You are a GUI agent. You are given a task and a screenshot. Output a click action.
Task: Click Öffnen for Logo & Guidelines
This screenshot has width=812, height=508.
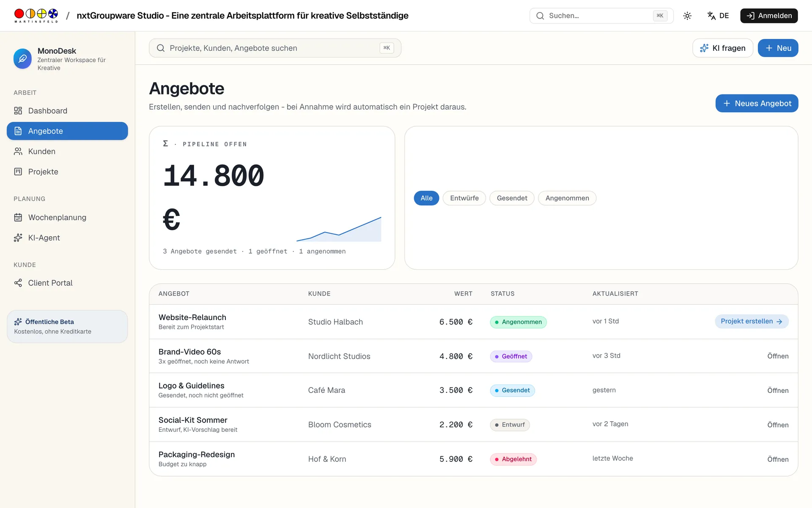(778, 390)
